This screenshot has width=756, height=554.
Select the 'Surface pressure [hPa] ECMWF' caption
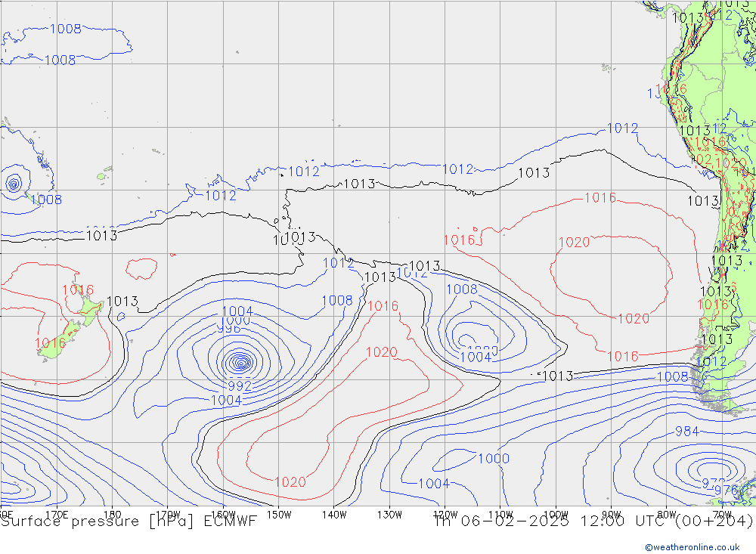[129, 522]
